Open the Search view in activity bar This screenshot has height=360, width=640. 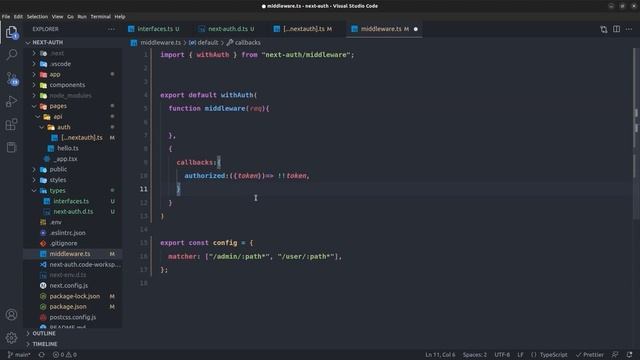11,55
